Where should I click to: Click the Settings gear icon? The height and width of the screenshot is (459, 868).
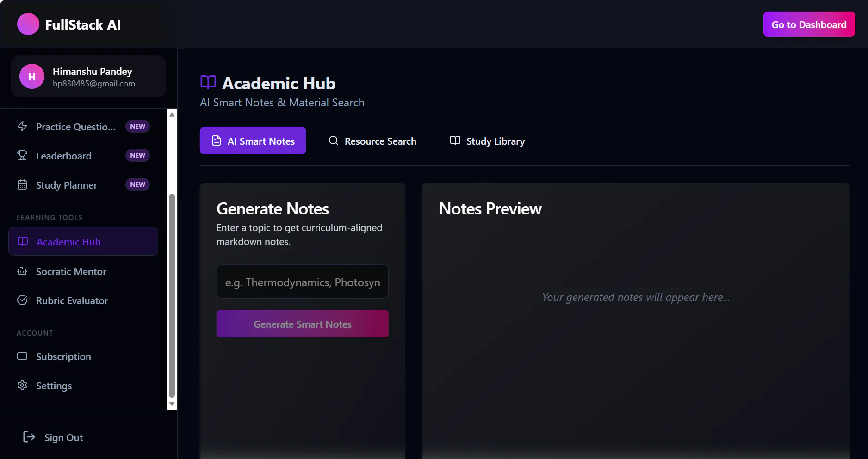22,385
